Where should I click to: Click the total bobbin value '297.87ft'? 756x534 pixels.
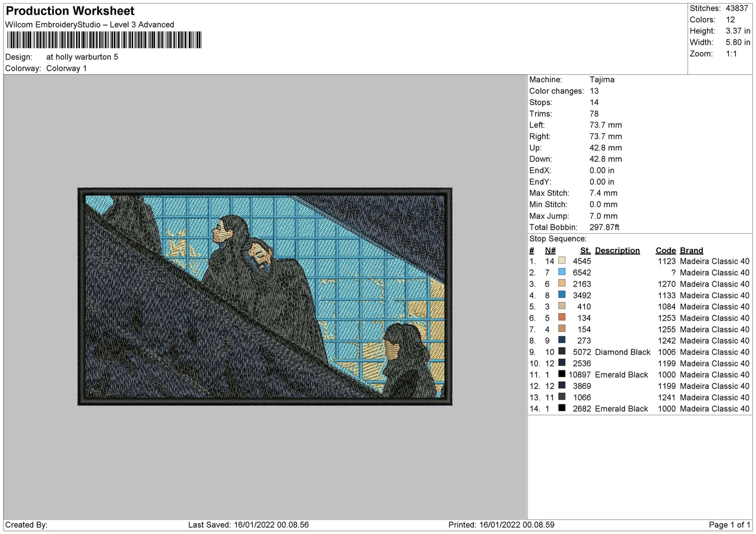click(605, 227)
